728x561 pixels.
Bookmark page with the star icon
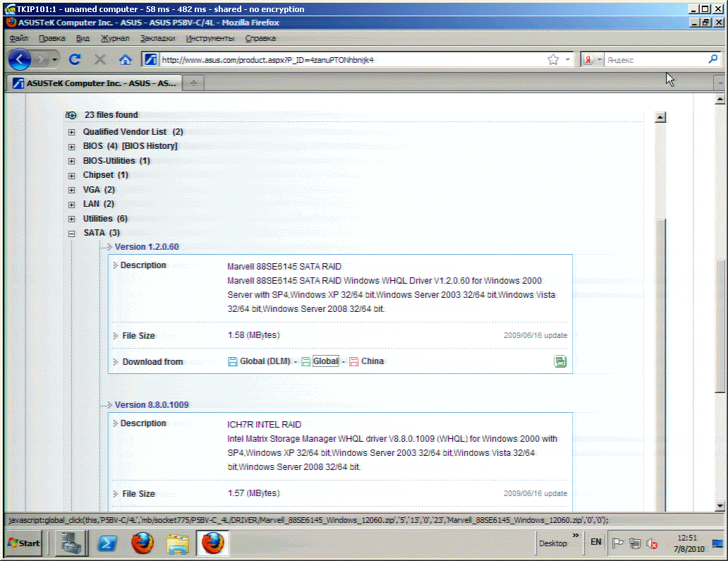553,59
